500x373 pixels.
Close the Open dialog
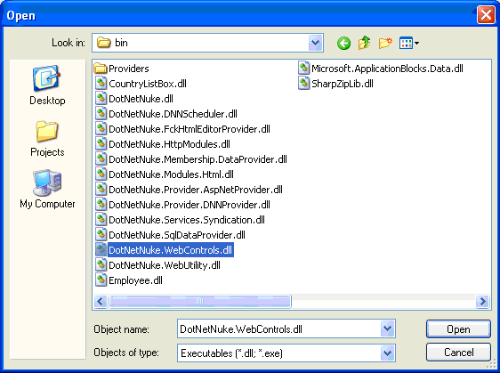[486, 15]
